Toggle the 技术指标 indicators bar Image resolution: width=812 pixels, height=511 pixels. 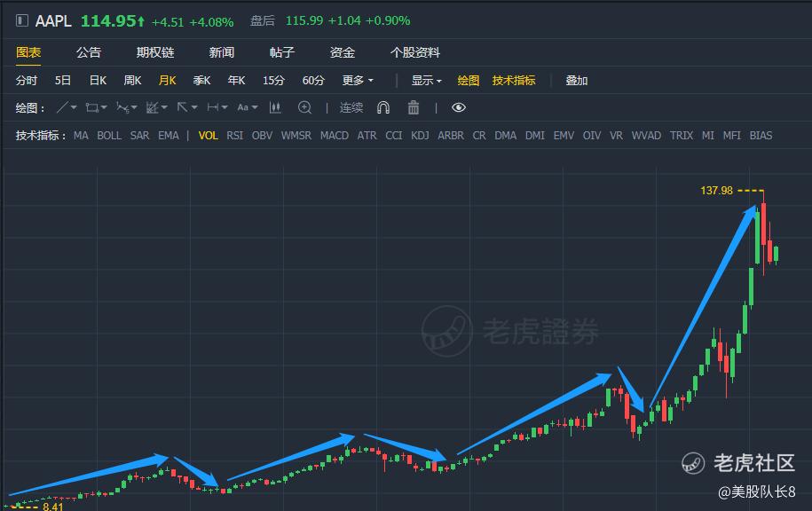(514, 80)
